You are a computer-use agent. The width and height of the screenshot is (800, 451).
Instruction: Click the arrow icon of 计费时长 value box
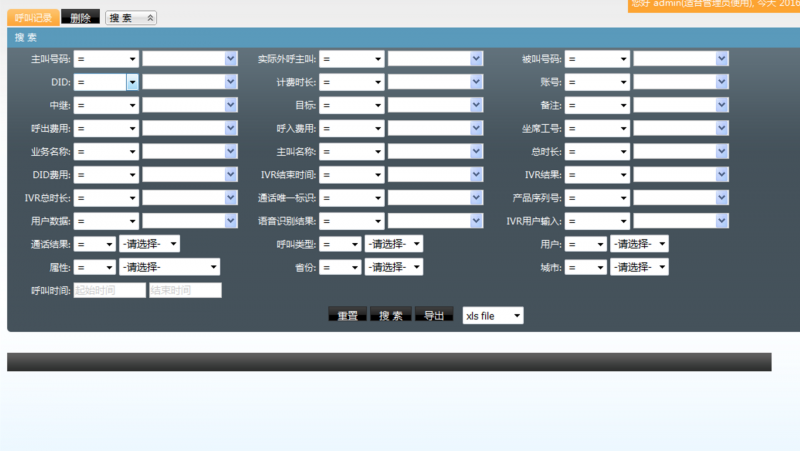point(476,82)
